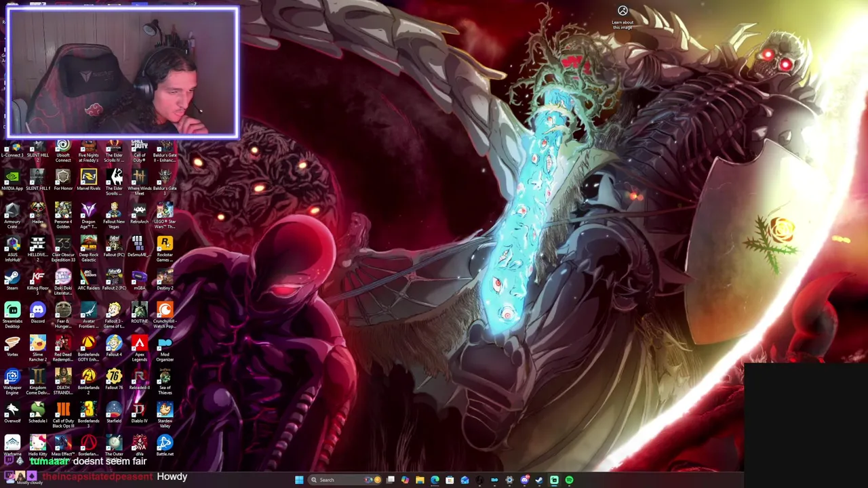Screen dimensions: 868x488
Task: Select the ASUS InfoHub shortcut
Action: (x=12, y=249)
